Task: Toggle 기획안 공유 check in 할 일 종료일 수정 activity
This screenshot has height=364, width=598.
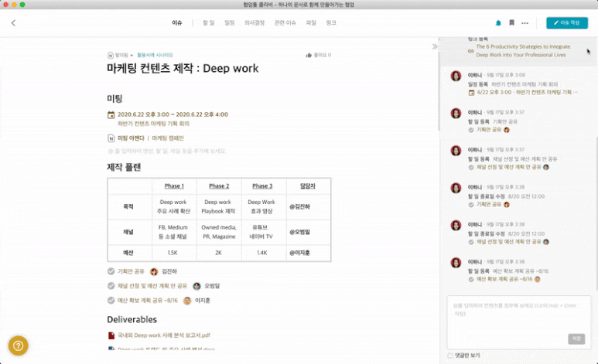Action: pos(471,205)
